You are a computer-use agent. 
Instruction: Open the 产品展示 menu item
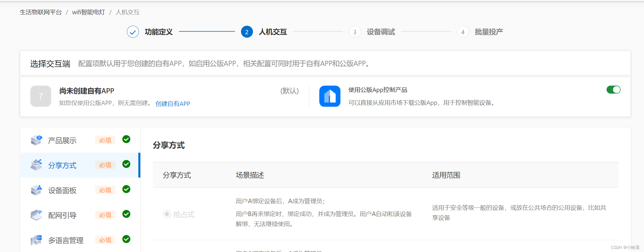(x=80, y=140)
